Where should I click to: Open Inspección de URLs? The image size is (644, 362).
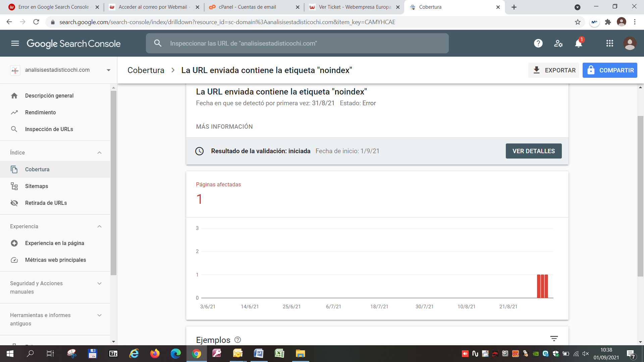coord(55,129)
